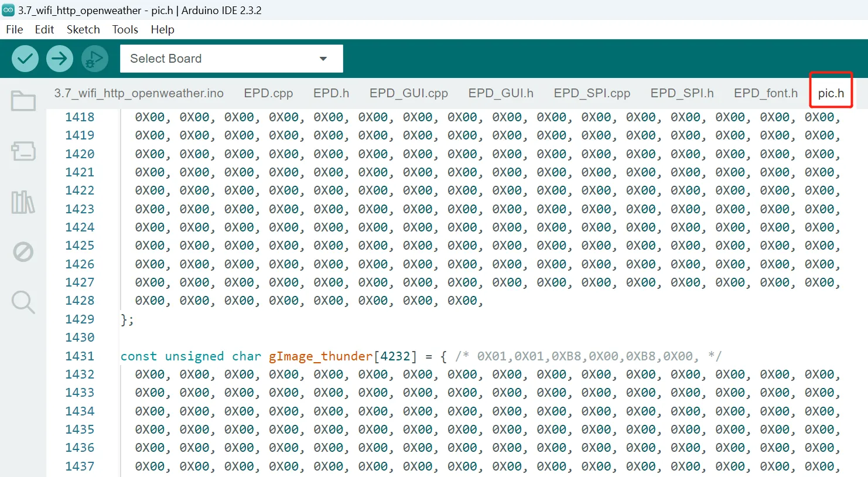
Task: Open the Sketchbook folder sidebar icon
Action: [23, 101]
